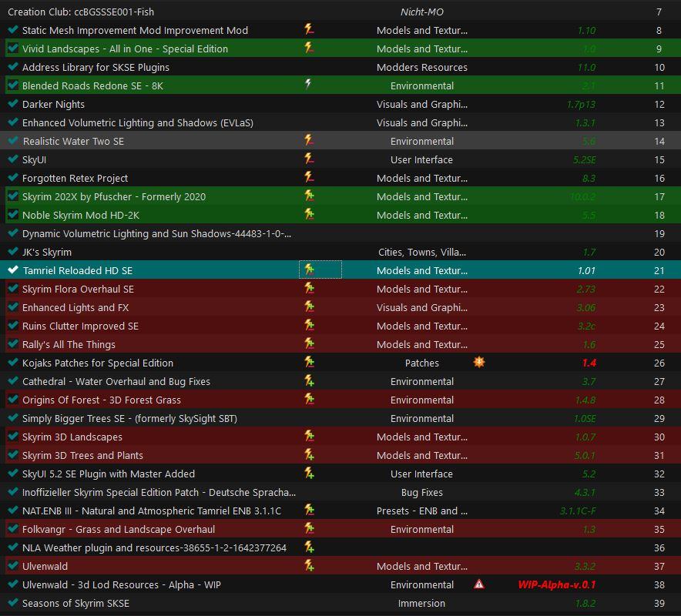The height and width of the screenshot is (616, 681).
Task: Click red warning triangle on Ulvenwald 3d Lod
Action: pyautogui.click(x=479, y=584)
